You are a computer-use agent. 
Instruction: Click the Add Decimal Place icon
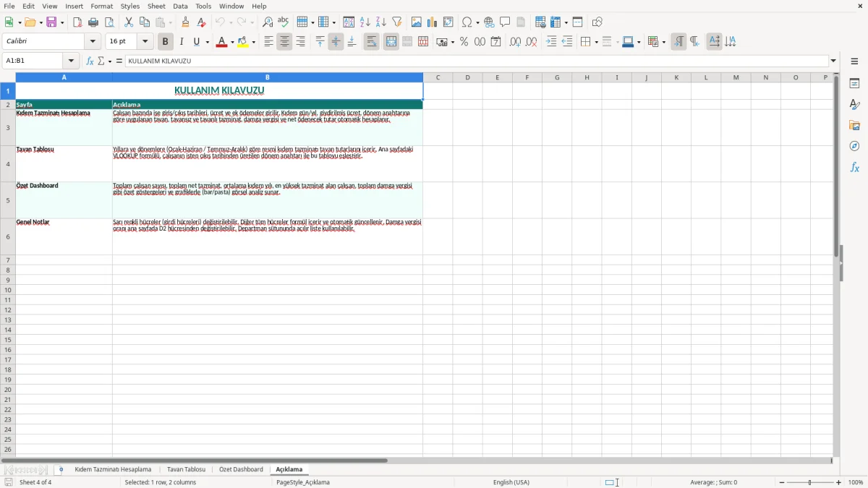[x=515, y=42]
